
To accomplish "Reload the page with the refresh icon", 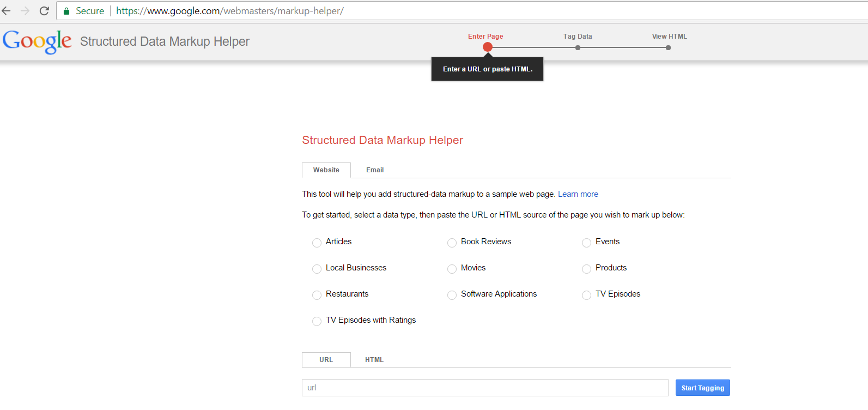I will pyautogui.click(x=44, y=11).
